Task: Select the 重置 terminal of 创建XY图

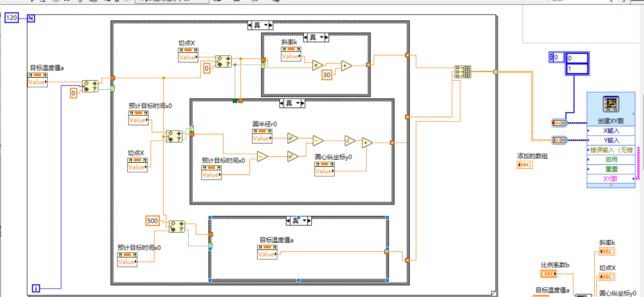Action: point(611,169)
